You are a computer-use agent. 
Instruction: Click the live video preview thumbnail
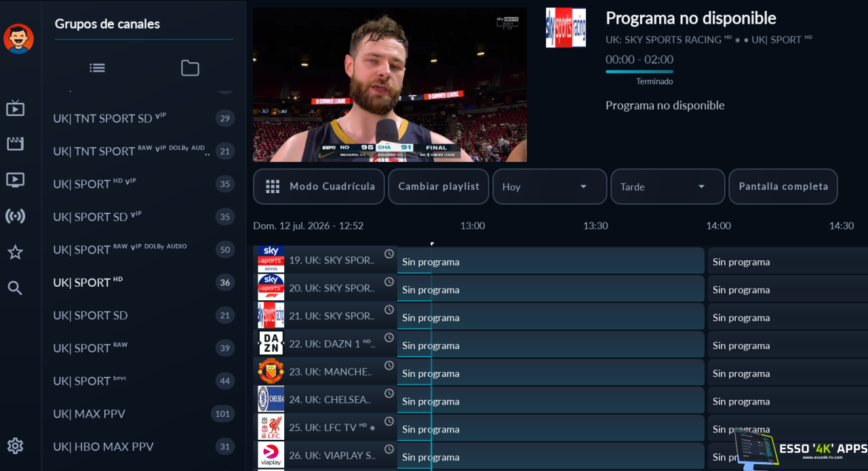pyautogui.click(x=390, y=85)
